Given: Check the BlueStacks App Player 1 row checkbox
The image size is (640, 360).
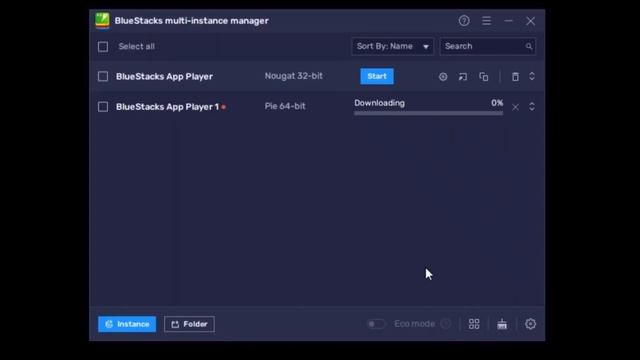Looking at the screenshot, I should tap(103, 107).
